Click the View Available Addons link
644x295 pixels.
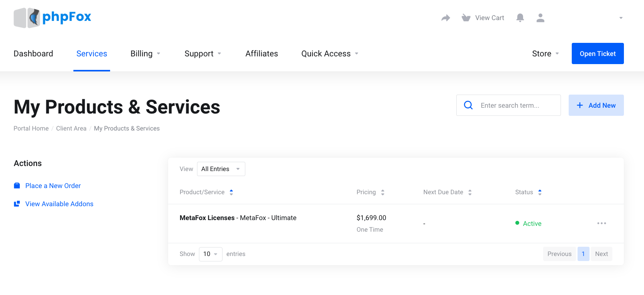click(x=59, y=204)
